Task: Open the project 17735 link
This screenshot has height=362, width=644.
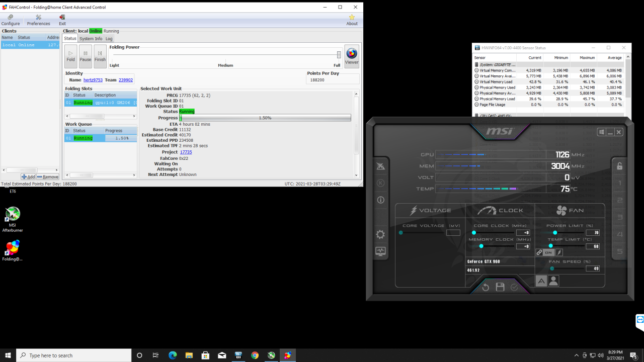Action: pyautogui.click(x=186, y=152)
